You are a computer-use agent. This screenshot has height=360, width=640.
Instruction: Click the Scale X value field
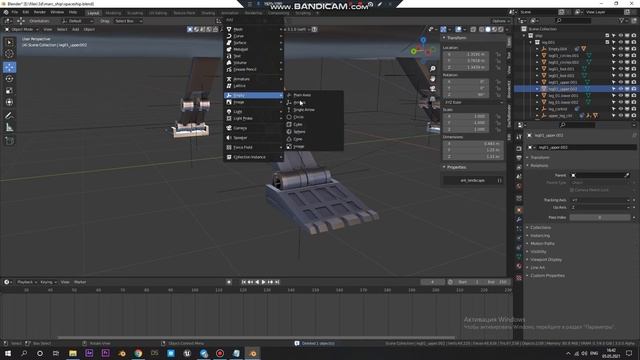(x=466, y=116)
